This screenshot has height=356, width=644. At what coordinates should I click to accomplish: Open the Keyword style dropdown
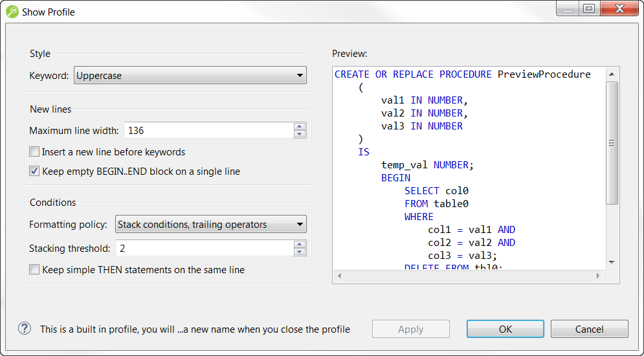(x=190, y=76)
